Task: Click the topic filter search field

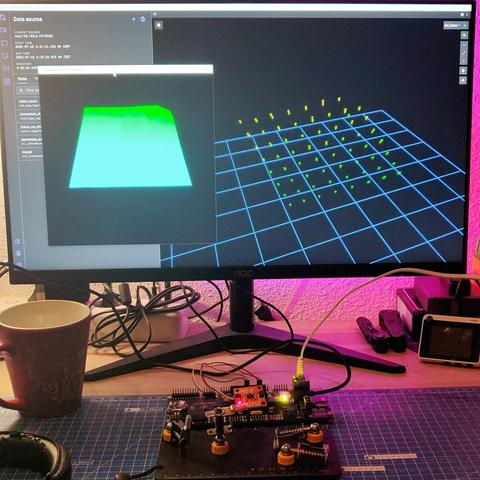Action: pyautogui.click(x=29, y=90)
